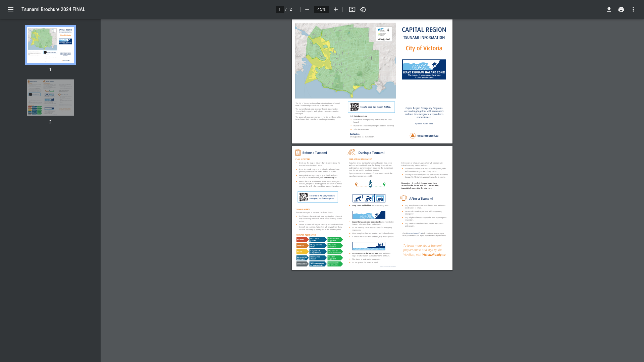
Task: Click the During a Tsunami wave icon
Action: 352,153
